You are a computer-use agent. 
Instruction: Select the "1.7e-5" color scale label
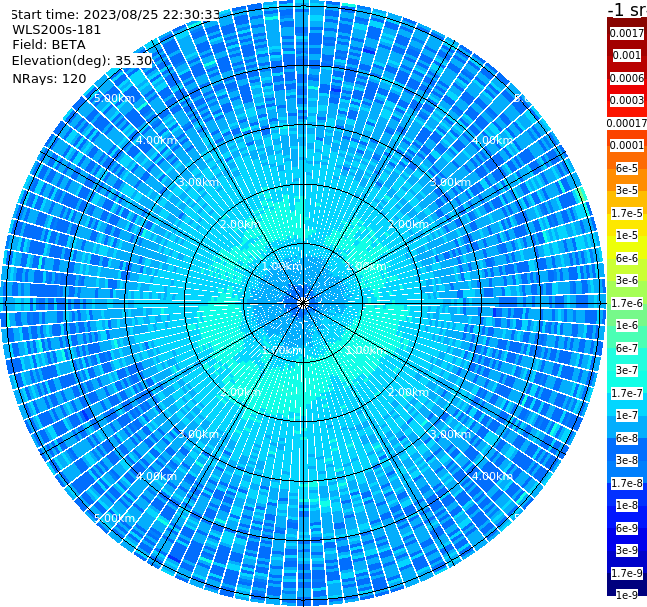pos(627,213)
